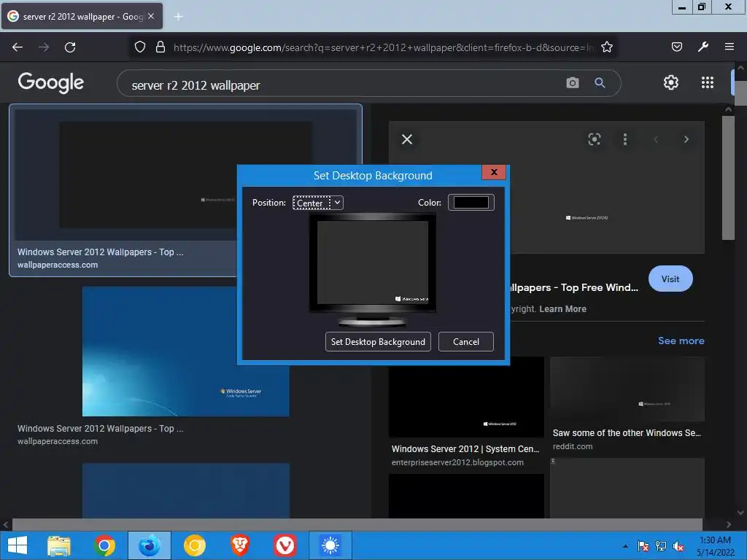Viewport: 747px width, 560px height.
Task: Click the Google Lens search-in-image icon
Action: pos(594,139)
